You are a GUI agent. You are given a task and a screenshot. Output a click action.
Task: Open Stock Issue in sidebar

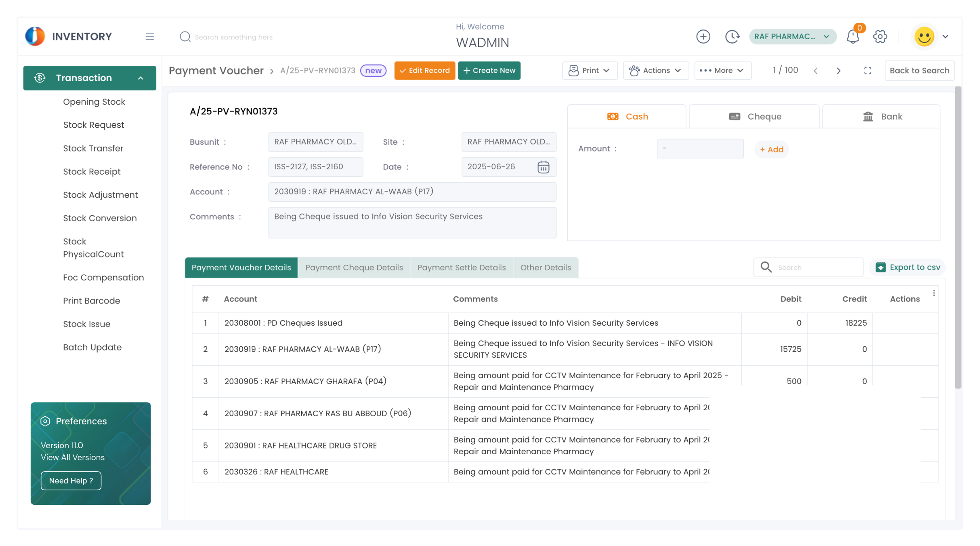click(87, 324)
